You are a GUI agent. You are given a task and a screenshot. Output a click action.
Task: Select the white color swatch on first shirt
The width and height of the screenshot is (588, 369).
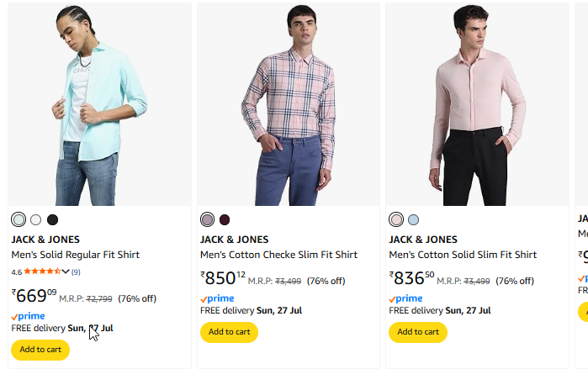(x=36, y=219)
